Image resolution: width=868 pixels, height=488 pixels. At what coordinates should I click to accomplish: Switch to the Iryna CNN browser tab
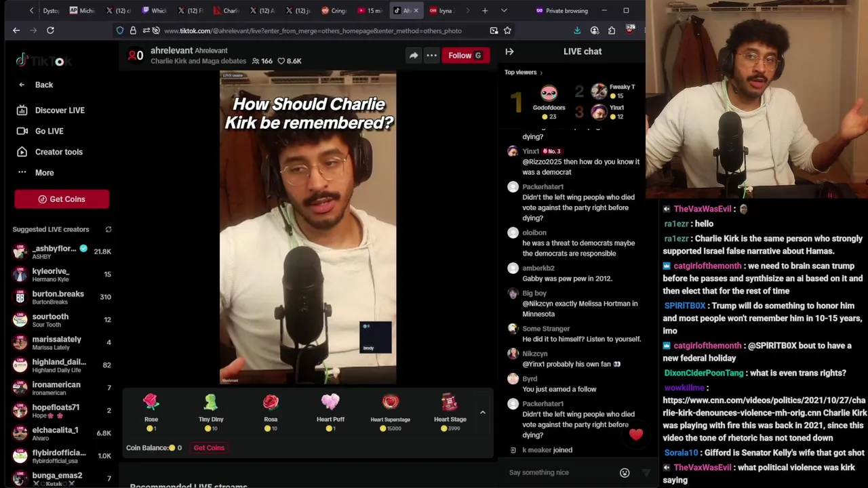pos(442,11)
